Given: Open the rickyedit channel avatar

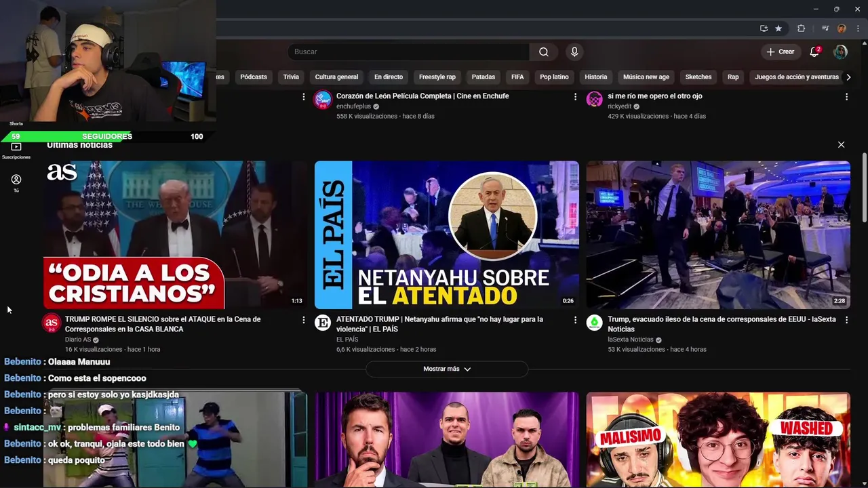Looking at the screenshot, I should click(x=594, y=100).
